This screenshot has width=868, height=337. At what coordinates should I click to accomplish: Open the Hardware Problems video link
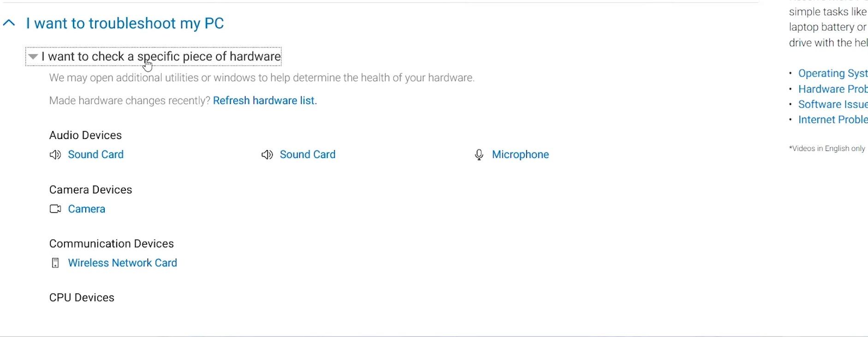click(832, 89)
